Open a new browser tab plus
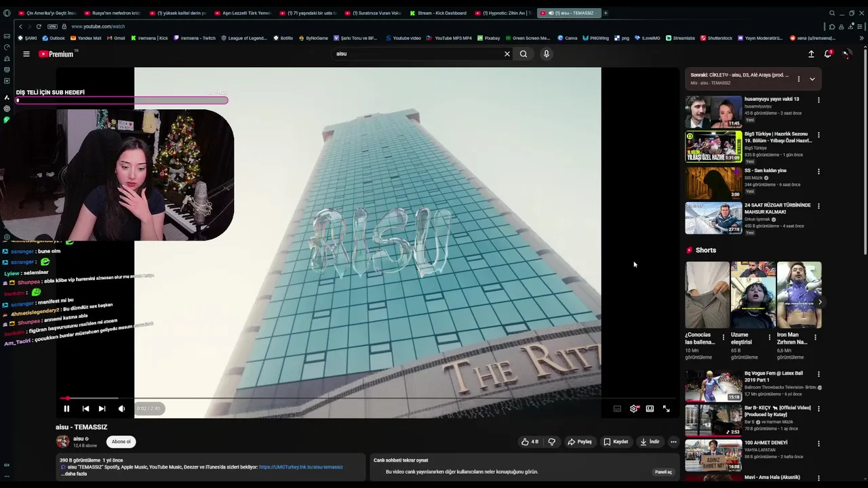 606,13
